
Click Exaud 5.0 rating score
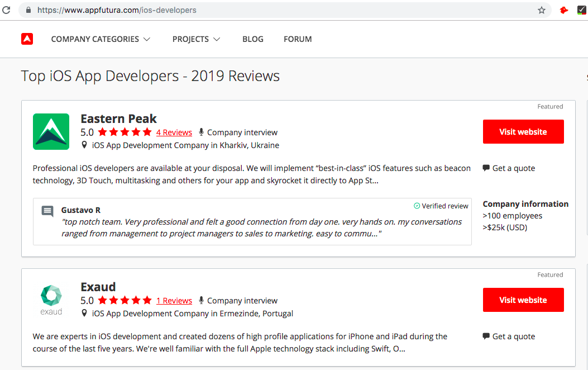(x=87, y=301)
